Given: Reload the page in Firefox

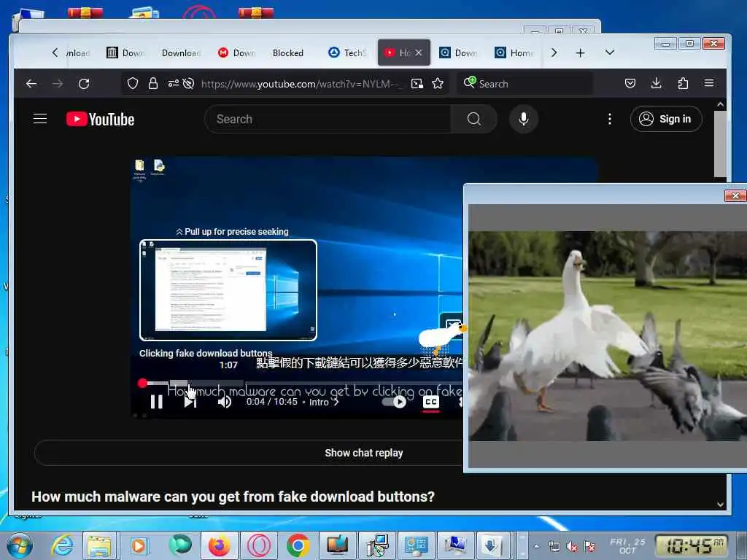Looking at the screenshot, I should (85, 84).
